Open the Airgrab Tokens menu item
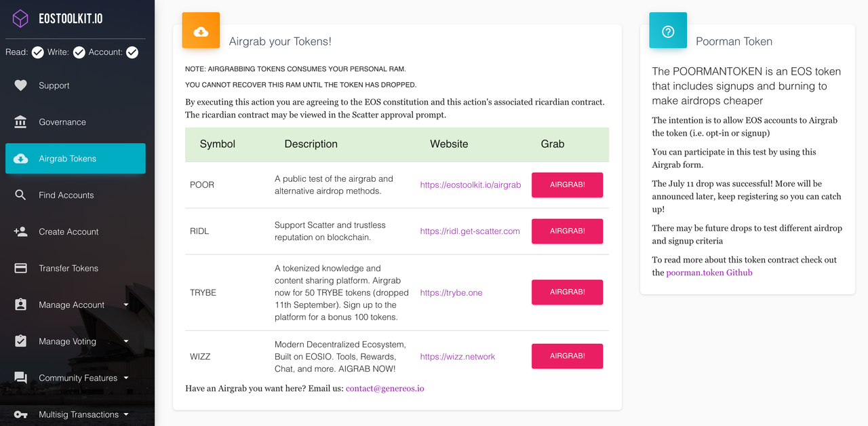The width and height of the screenshot is (868, 426). (75, 159)
